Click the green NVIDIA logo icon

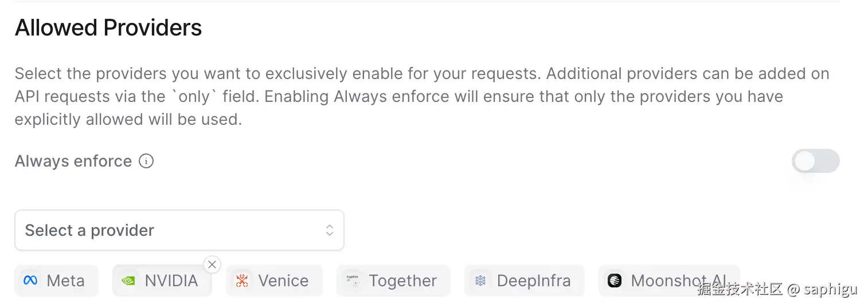click(128, 281)
